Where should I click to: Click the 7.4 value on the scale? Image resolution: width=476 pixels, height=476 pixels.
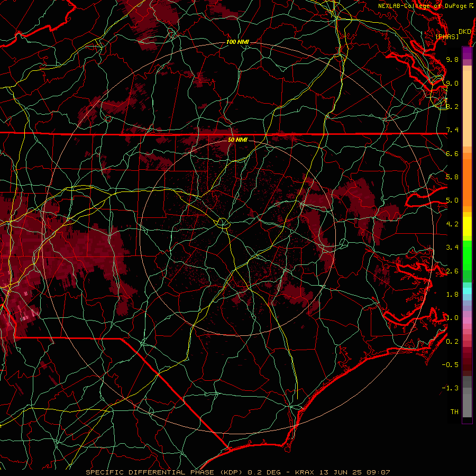click(452, 130)
